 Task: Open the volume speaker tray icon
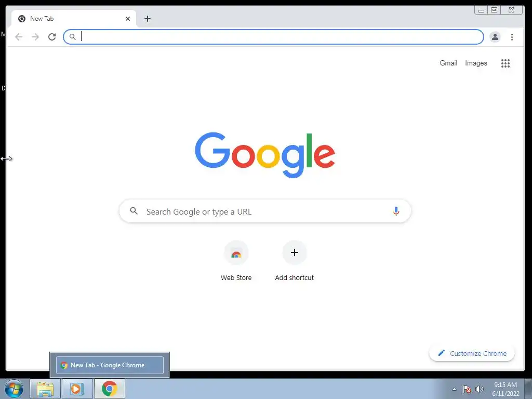(479, 389)
